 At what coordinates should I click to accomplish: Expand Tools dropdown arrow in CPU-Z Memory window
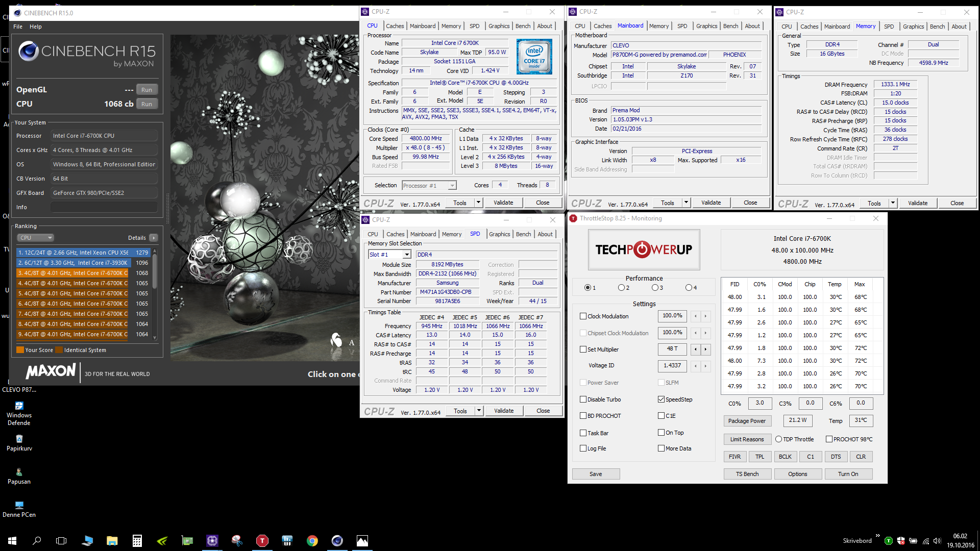(893, 203)
